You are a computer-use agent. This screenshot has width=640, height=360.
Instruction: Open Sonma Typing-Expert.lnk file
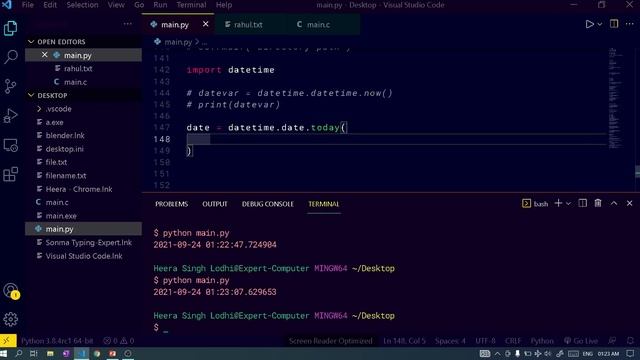[x=84, y=242]
